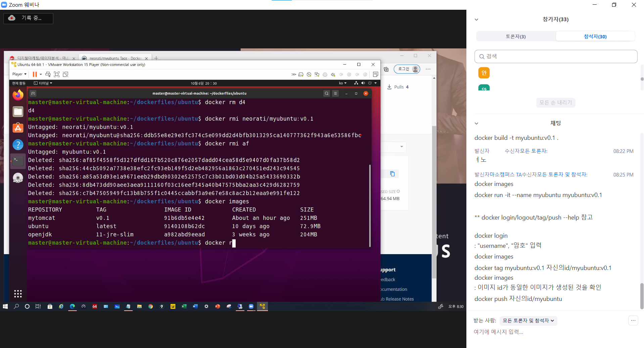Click the participant 검색 search field
Viewport: 644px width, 348px height.
pos(556,56)
